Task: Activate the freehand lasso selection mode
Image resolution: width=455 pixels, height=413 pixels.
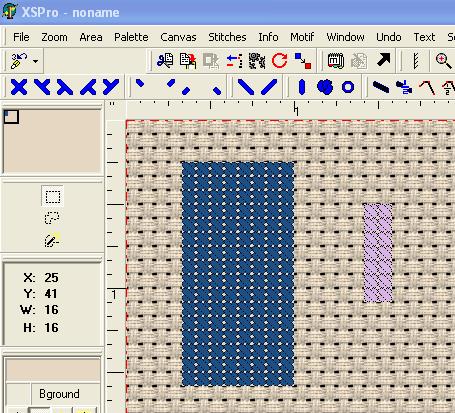Action: coord(52,218)
